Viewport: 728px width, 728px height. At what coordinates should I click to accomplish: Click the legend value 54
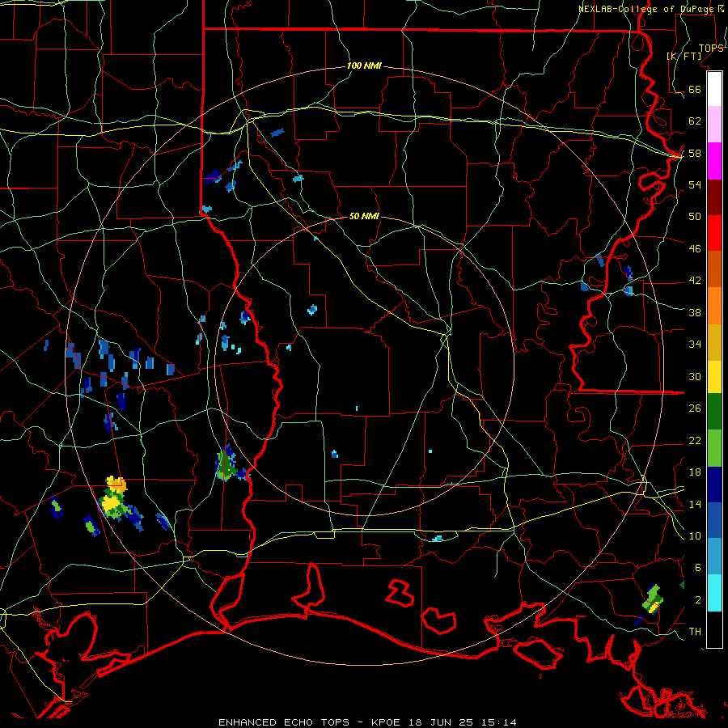[695, 184]
